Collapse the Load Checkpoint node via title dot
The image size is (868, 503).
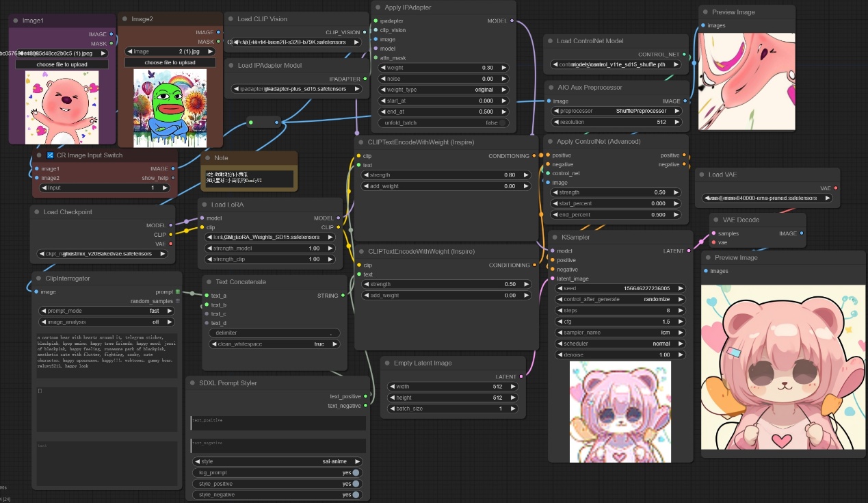pyautogui.click(x=37, y=212)
